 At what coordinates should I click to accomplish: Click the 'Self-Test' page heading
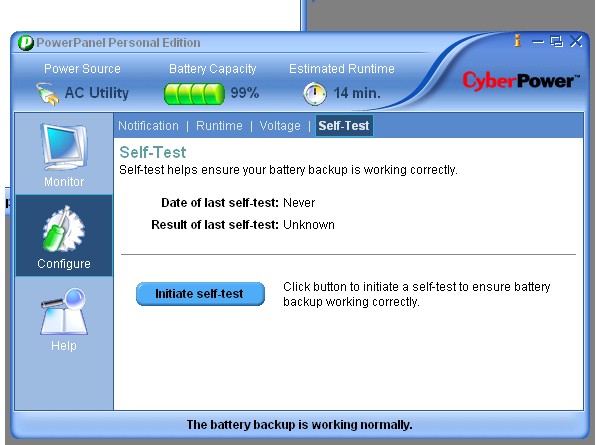(x=153, y=152)
